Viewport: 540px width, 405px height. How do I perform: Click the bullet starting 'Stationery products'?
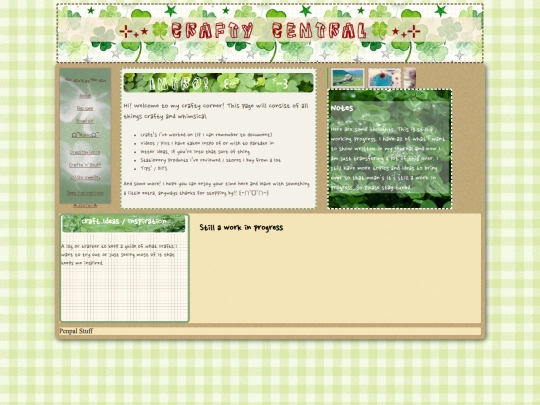pyautogui.click(x=210, y=160)
